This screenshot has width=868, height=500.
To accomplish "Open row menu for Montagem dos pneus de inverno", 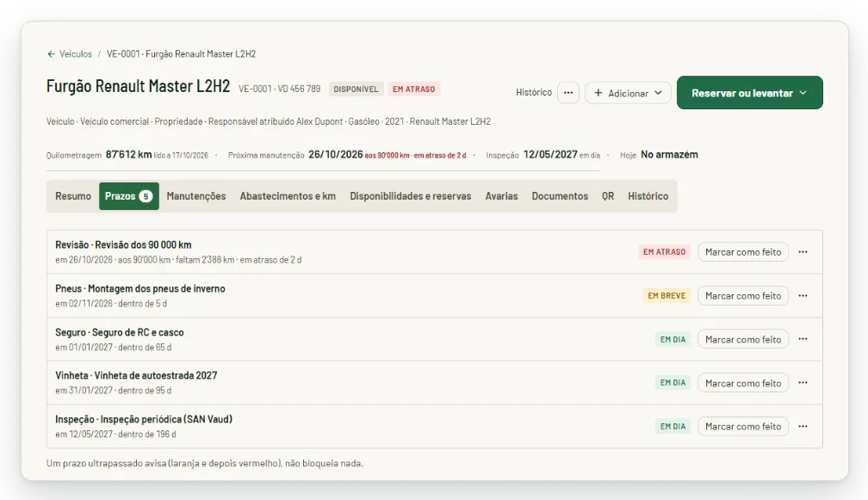I will pos(803,296).
